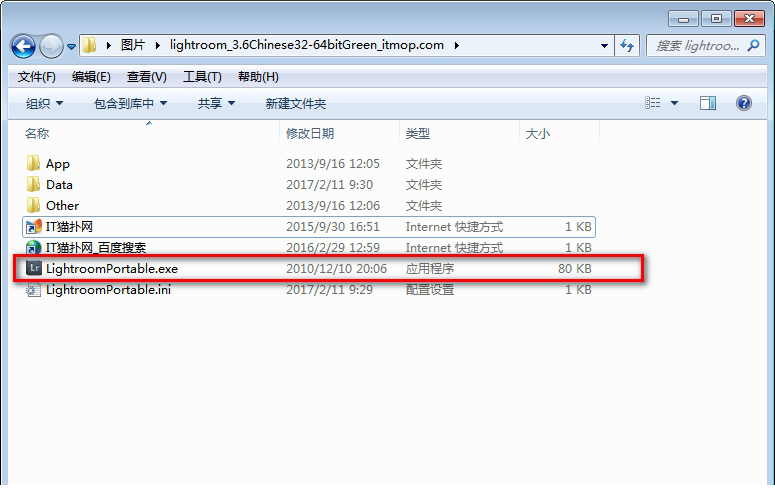The width and height of the screenshot is (775, 504).
Task: Expand arrow between 图片 and lightroom folder
Action: pyautogui.click(x=158, y=45)
